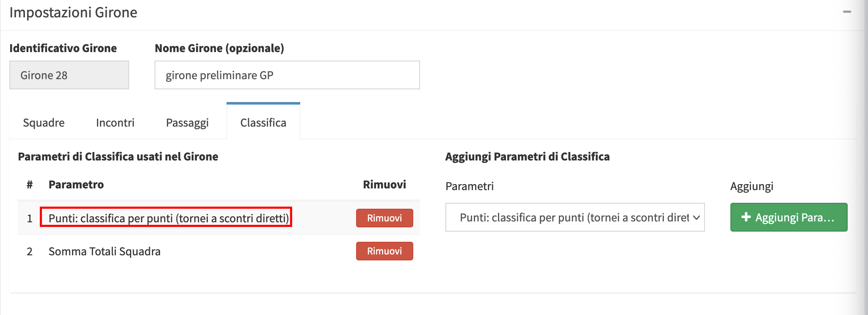
Task: Click the Identificativo Girone field
Action: (x=69, y=75)
